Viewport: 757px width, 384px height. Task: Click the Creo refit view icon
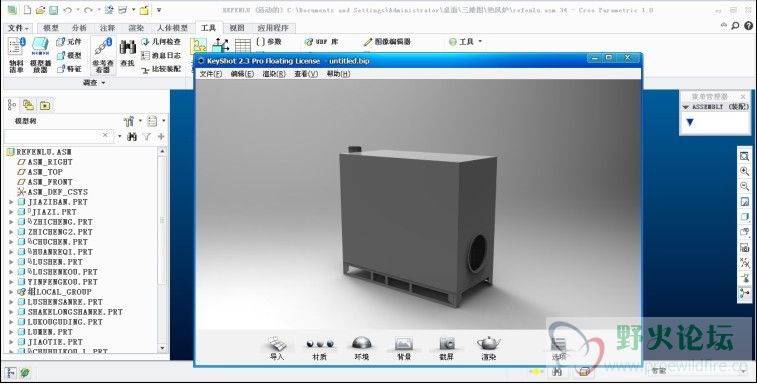pyautogui.click(x=744, y=156)
